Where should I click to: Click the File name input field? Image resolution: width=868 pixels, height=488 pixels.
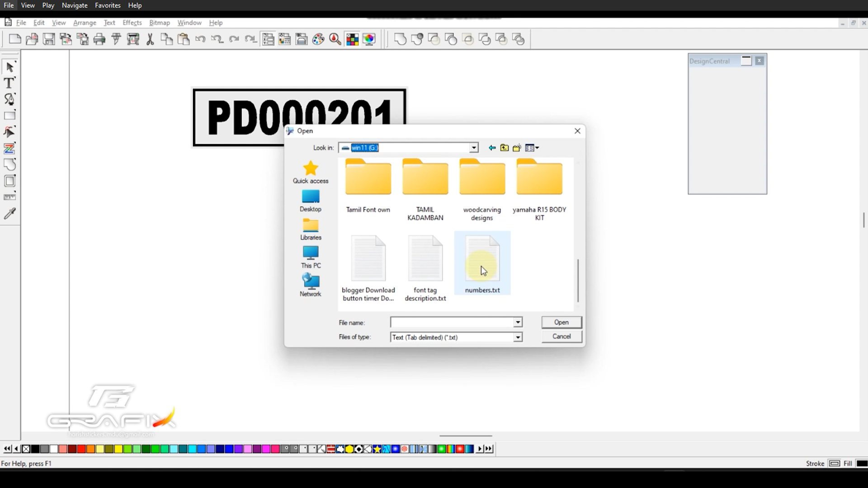click(x=452, y=322)
